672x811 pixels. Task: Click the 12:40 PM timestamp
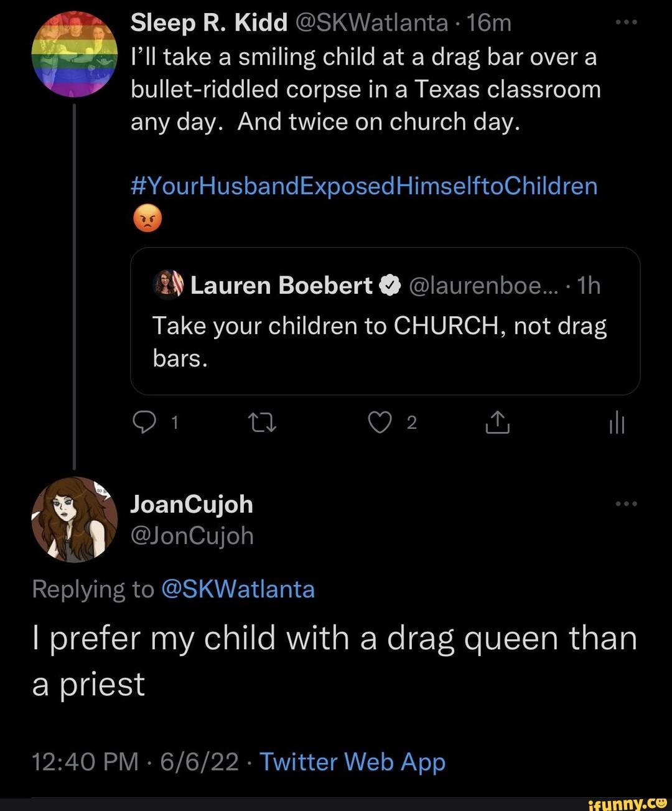[85, 762]
